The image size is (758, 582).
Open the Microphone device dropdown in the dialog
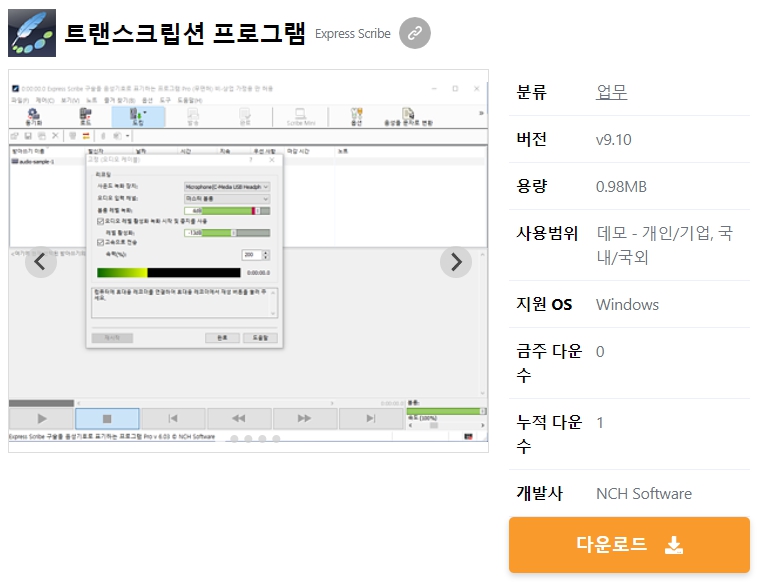click(227, 187)
